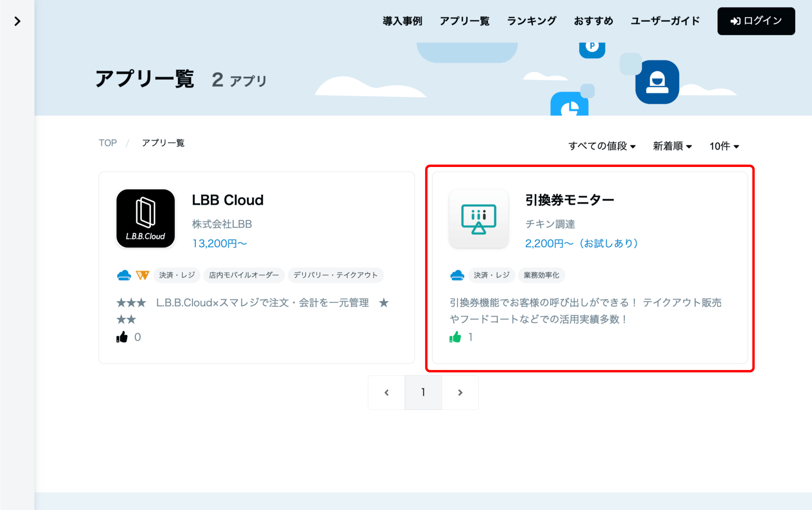Click the Smaregi cloud icon on LBB Cloud card

124,275
